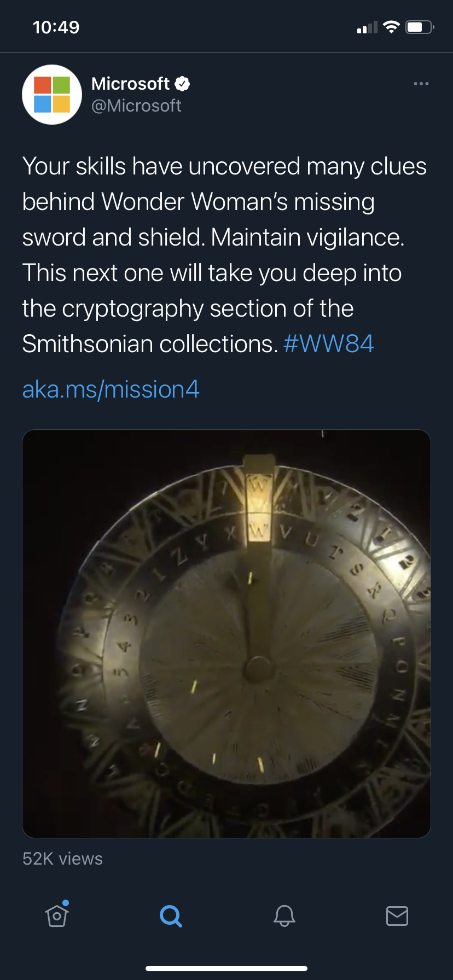Tap the tweet text about Wonder Woman
Screen dimensions: 453x980
pyautogui.click(x=224, y=255)
